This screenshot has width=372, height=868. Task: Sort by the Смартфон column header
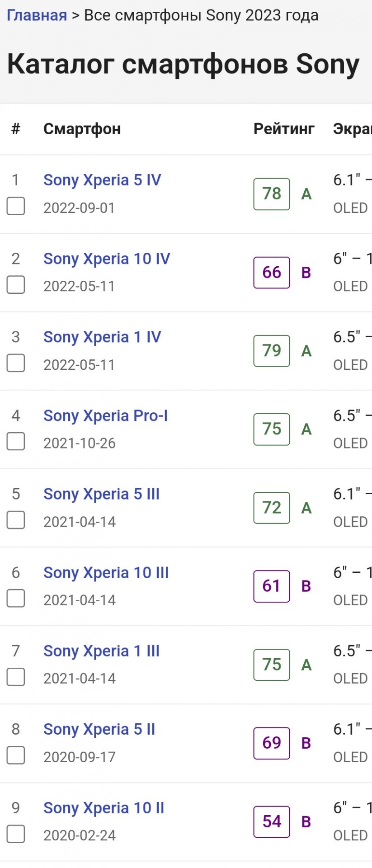click(82, 129)
